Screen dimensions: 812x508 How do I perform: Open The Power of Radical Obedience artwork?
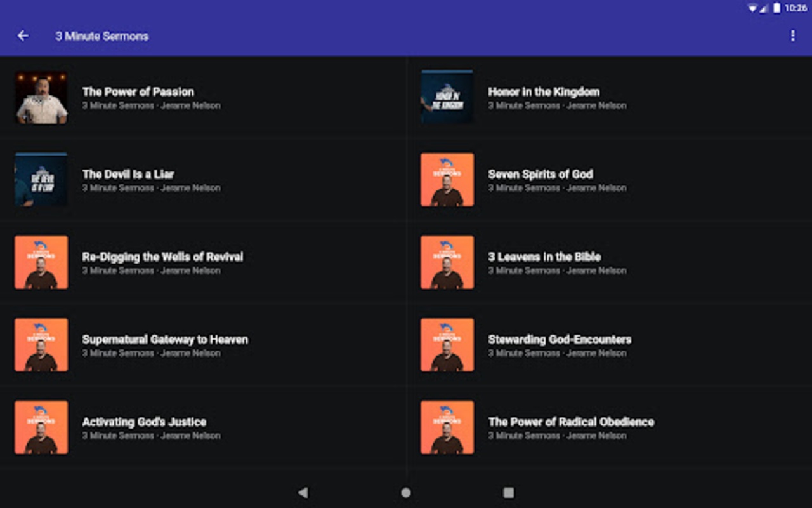coord(447,427)
